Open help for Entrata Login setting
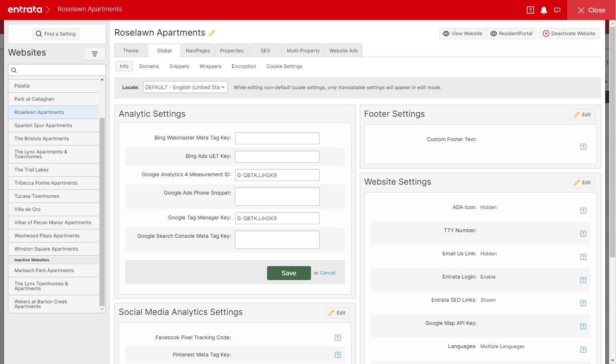Screen dimensions: 616x364 coord(583,280)
